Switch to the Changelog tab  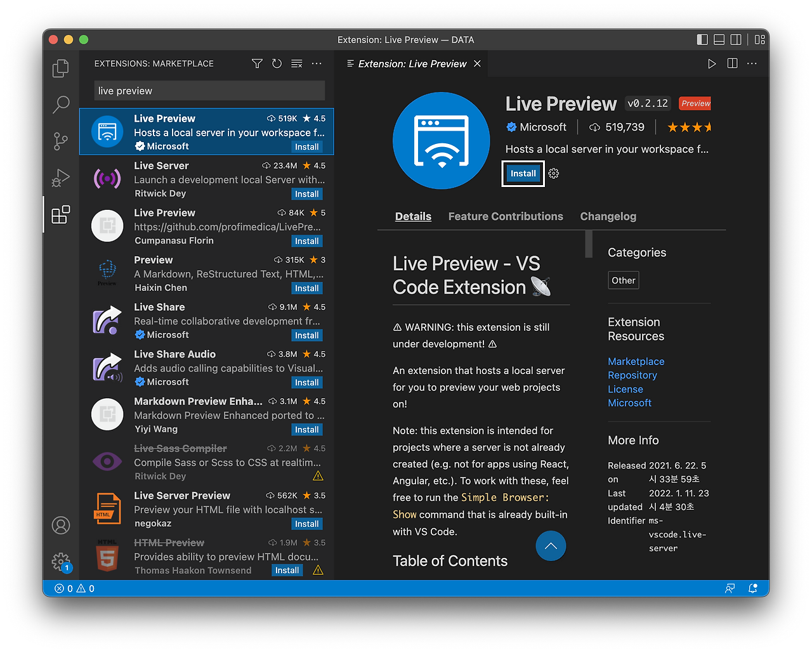click(x=608, y=216)
